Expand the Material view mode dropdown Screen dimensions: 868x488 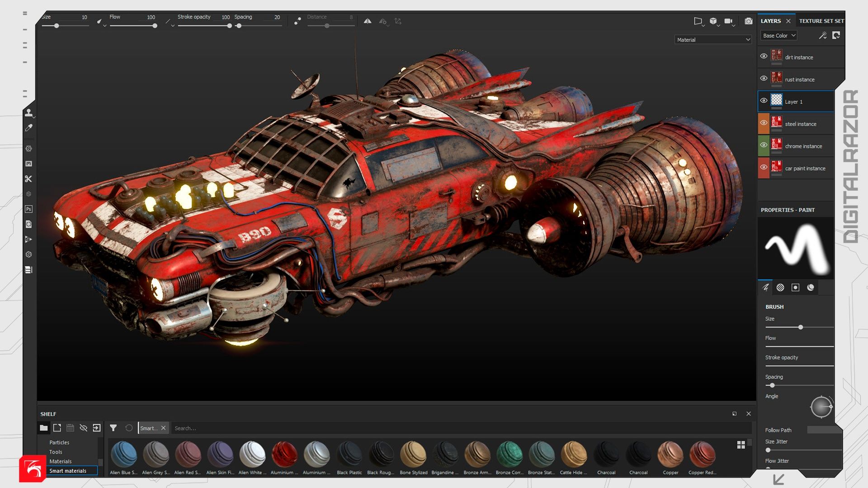[713, 40]
